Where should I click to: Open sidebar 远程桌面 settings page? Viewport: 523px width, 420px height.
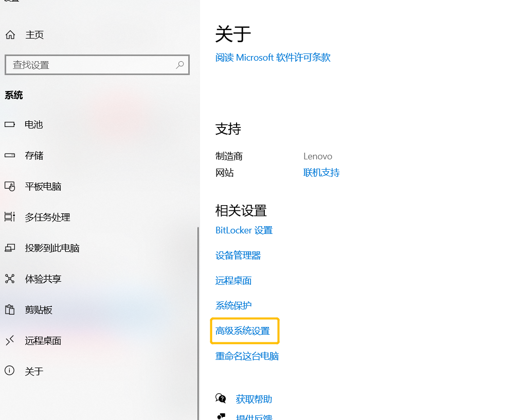[43, 340]
